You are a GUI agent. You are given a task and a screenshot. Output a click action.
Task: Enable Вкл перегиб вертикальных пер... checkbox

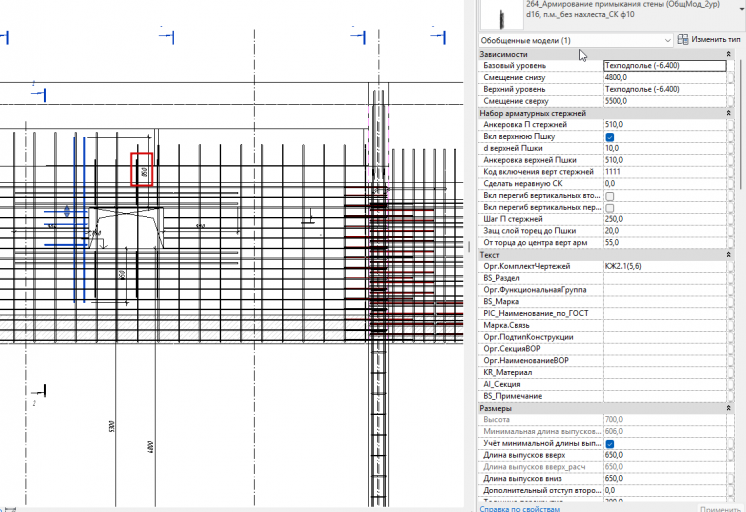(609, 207)
